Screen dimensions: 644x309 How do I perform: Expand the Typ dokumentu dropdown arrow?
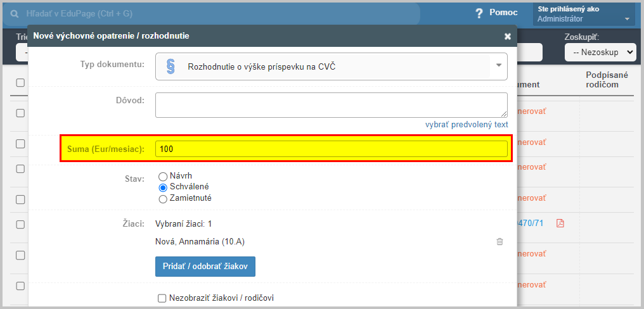(499, 66)
